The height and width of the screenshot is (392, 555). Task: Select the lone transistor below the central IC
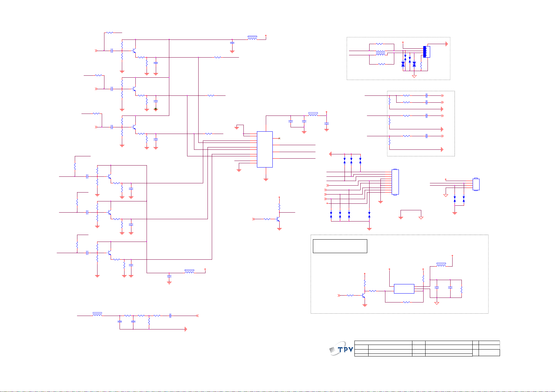[x=278, y=219]
